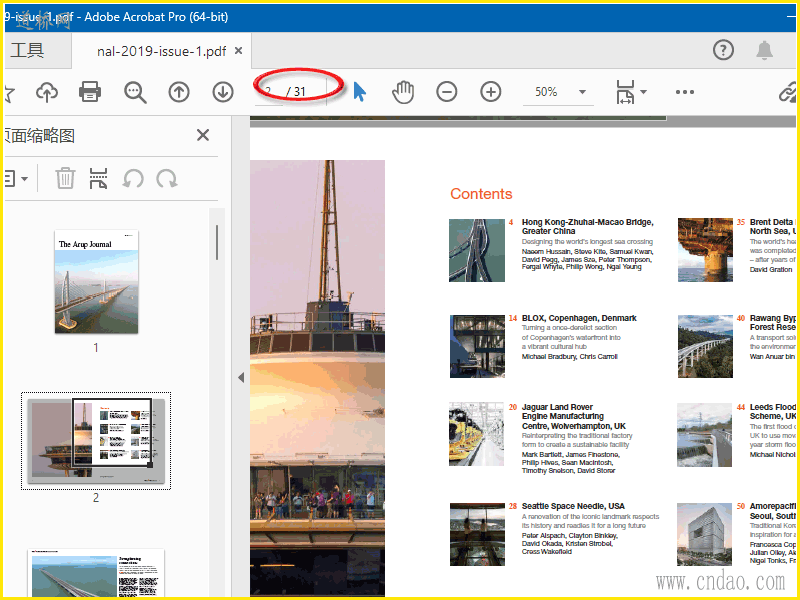
Task: Click the Amorepacific building image
Action: pos(704,534)
